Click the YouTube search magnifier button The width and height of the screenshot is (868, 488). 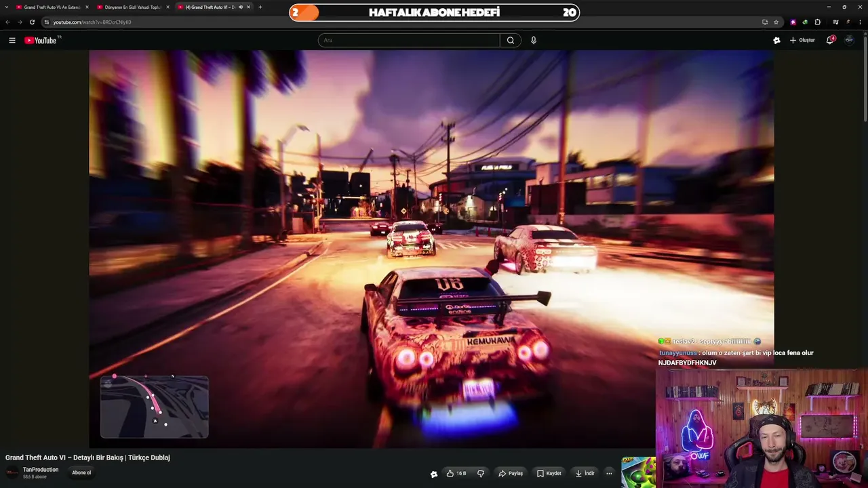(x=511, y=41)
